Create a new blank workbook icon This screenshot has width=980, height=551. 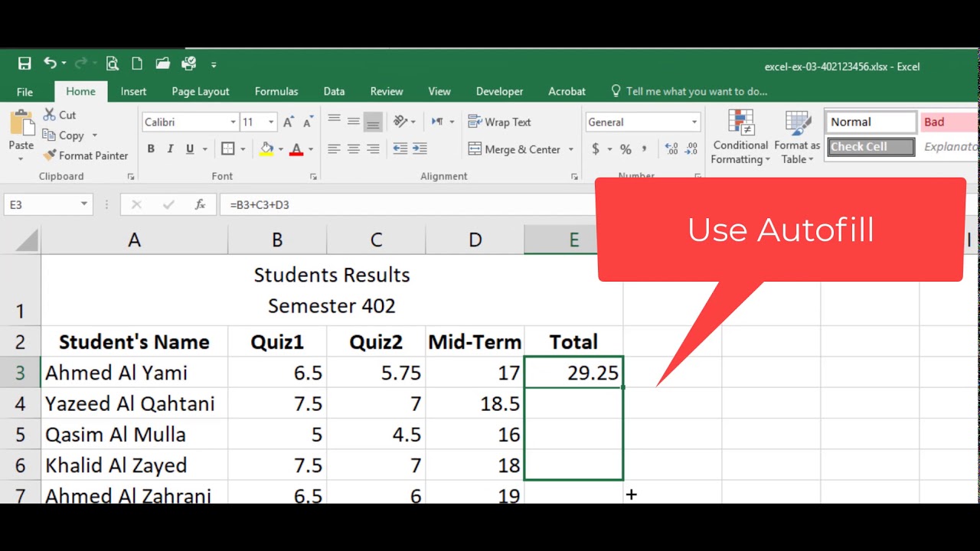(137, 64)
